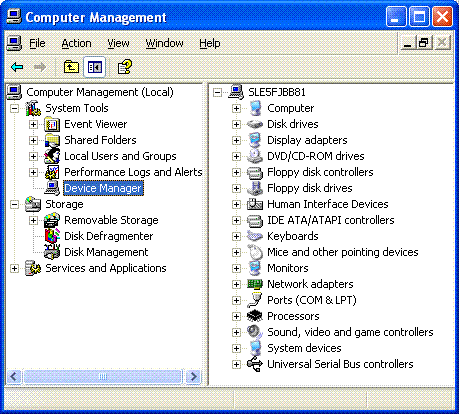This screenshot has width=459, height=414.
Task: Open the View menu
Action: click(x=118, y=43)
